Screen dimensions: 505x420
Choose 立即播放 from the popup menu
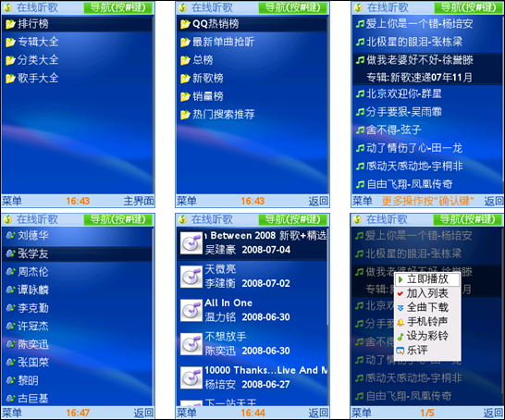(427, 279)
